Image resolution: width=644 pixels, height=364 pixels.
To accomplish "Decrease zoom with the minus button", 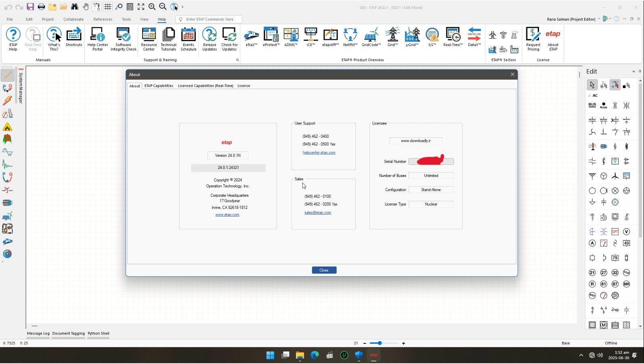I will (x=365, y=343).
